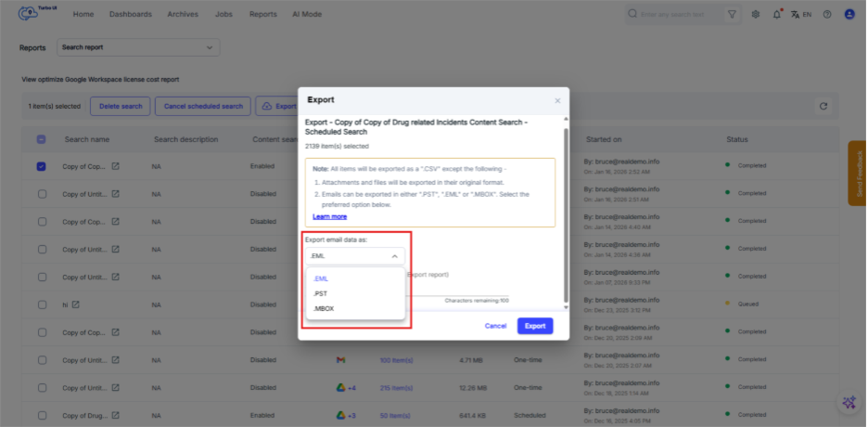Open the Search report dropdown
This screenshot has width=868, height=427.
coord(138,46)
